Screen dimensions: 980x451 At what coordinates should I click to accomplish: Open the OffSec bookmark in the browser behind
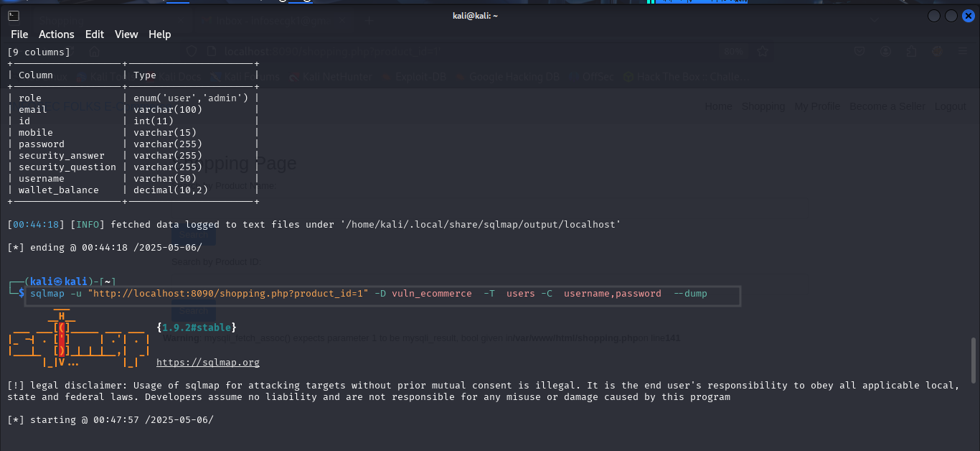(592, 77)
